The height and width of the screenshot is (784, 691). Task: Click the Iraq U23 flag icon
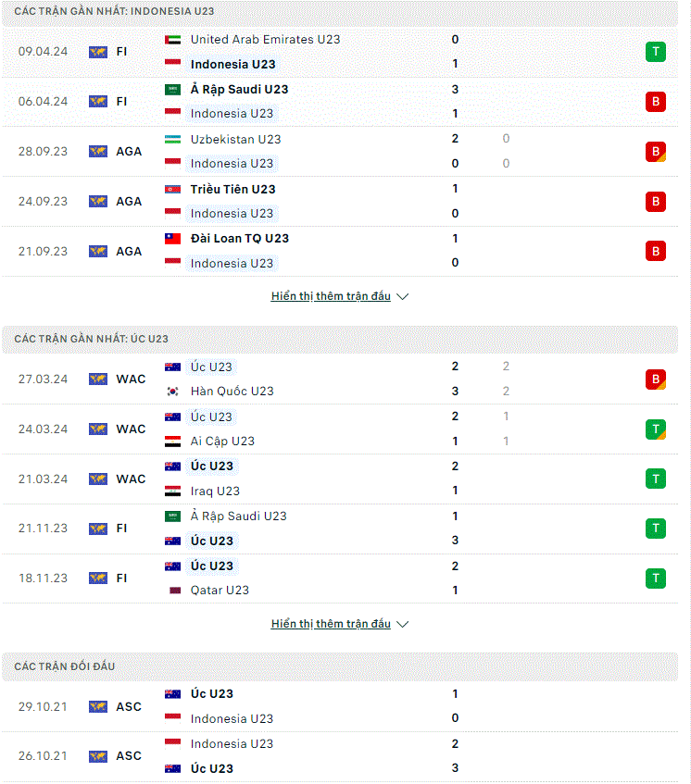pyautogui.click(x=172, y=491)
